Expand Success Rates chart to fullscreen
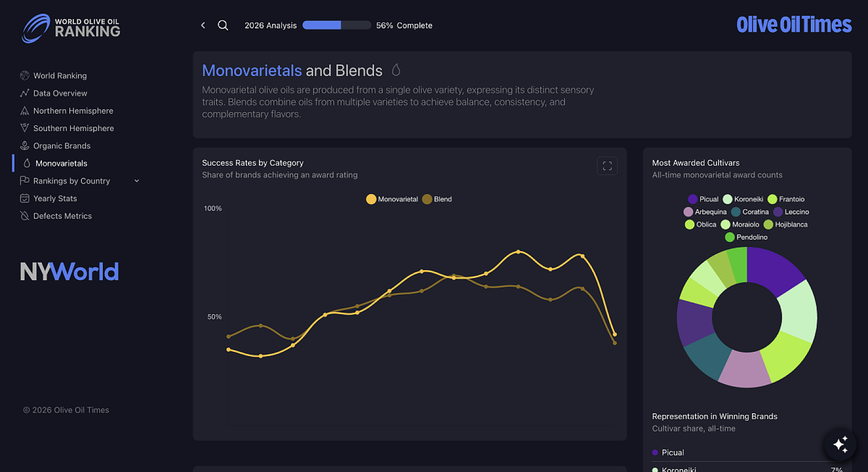Screen dimensions: 868x472 click(607, 166)
